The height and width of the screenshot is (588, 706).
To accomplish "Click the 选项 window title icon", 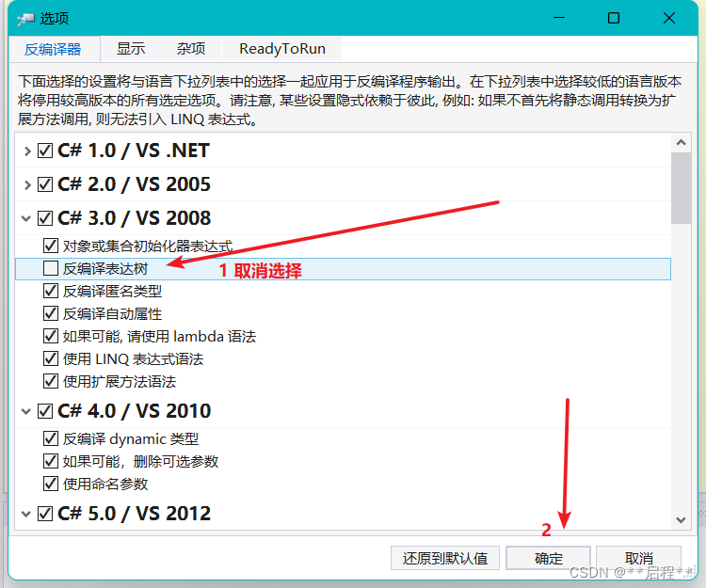I will tap(25, 19).
